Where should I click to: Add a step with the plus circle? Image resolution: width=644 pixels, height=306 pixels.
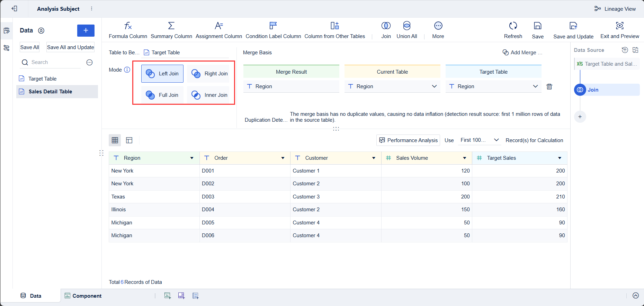click(580, 117)
